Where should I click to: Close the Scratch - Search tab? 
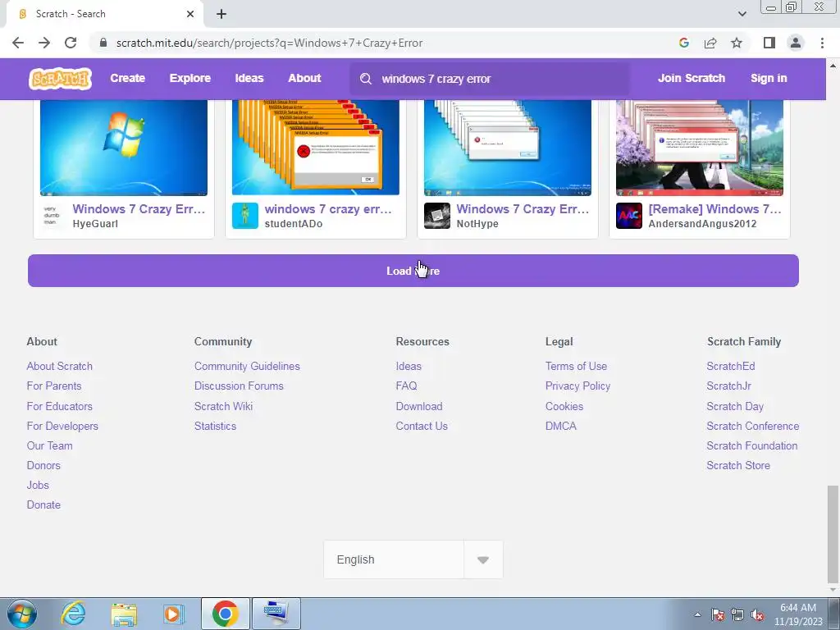coord(190,14)
